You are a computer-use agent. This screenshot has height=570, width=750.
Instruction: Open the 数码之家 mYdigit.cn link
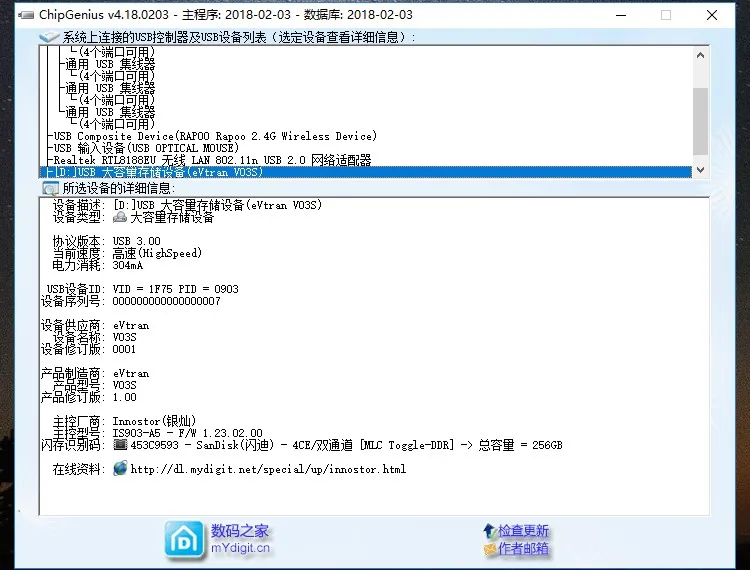[x=240, y=539]
